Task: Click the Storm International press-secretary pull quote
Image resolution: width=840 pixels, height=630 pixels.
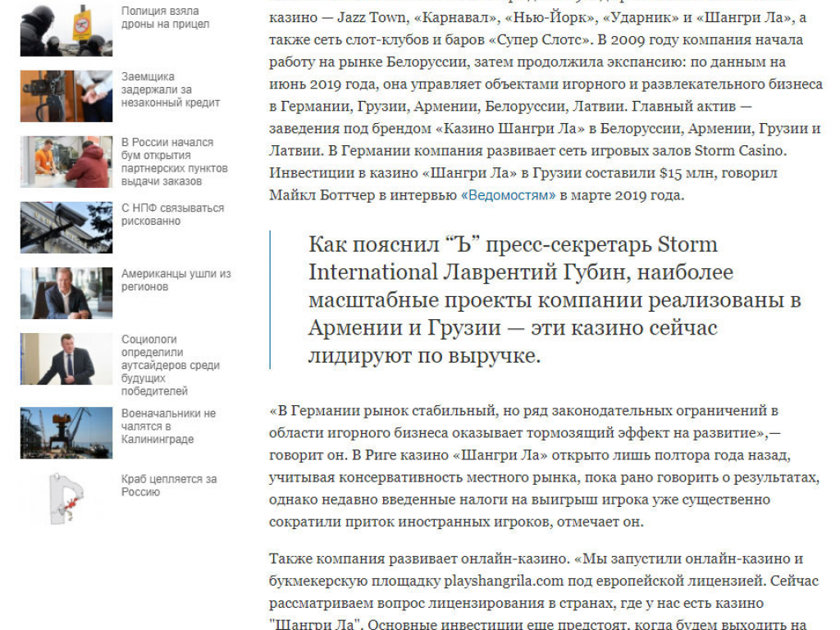Action: click(554, 299)
